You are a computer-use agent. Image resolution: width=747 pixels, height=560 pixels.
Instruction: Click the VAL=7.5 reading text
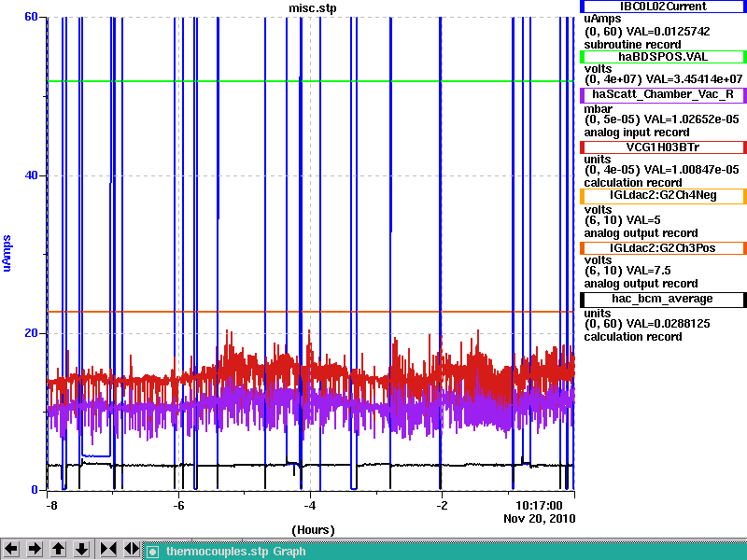pyautogui.click(x=648, y=271)
